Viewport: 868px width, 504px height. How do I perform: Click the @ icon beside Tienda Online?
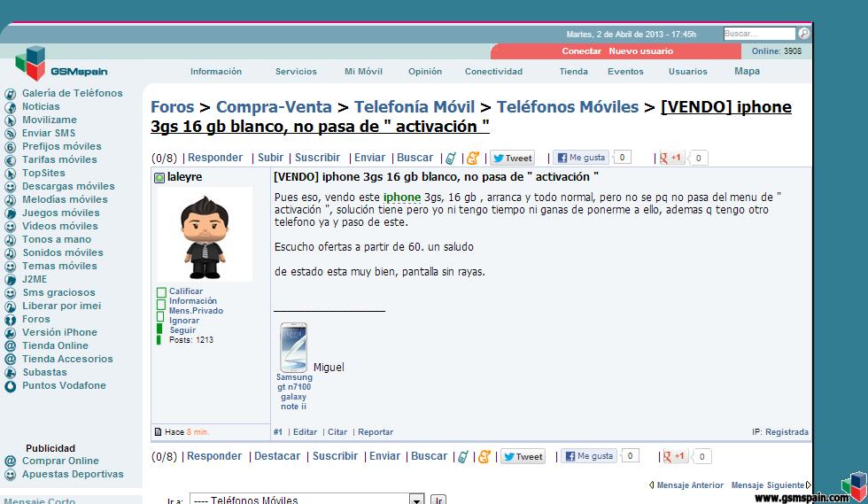pyautogui.click(x=10, y=346)
